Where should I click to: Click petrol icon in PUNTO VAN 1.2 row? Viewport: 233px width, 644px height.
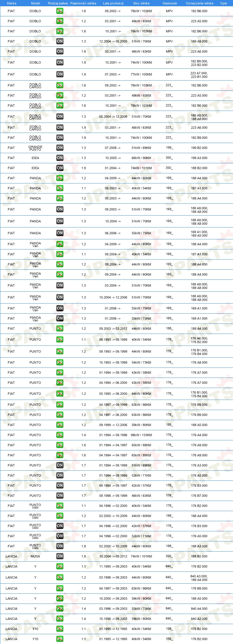(x=60, y=516)
